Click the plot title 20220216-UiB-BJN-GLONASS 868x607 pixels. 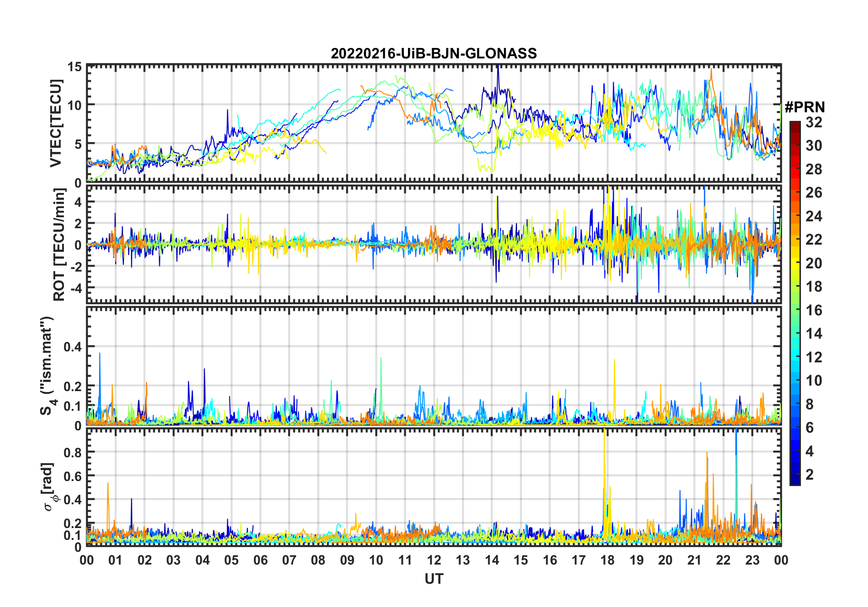pos(434,53)
